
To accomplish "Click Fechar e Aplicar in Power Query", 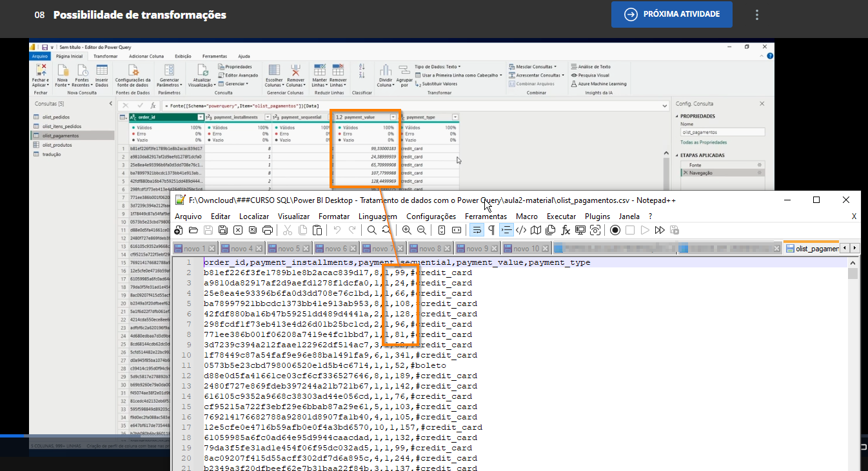I will pos(41,75).
